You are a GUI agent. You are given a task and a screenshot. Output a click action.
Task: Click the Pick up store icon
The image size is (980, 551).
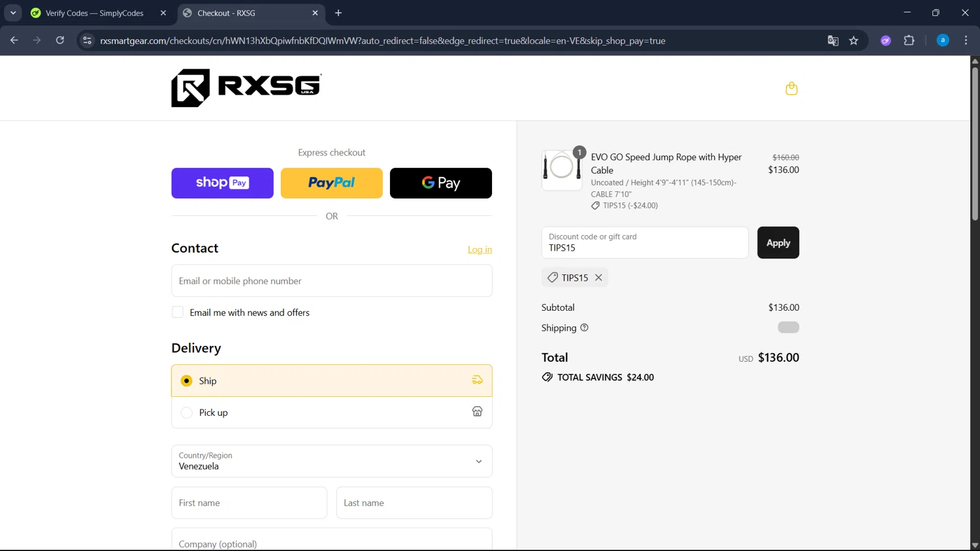(478, 411)
